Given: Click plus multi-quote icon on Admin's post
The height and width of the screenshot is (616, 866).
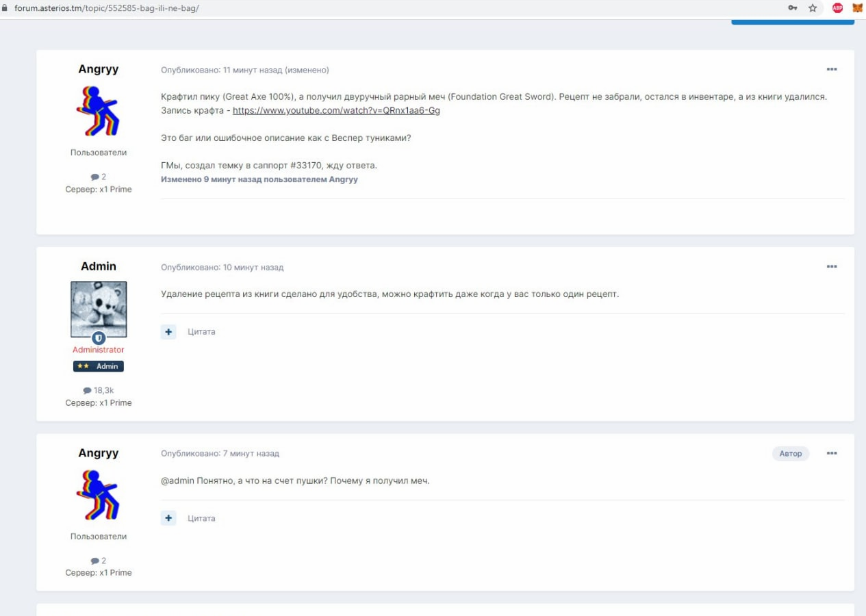Looking at the screenshot, I should 168,332.
